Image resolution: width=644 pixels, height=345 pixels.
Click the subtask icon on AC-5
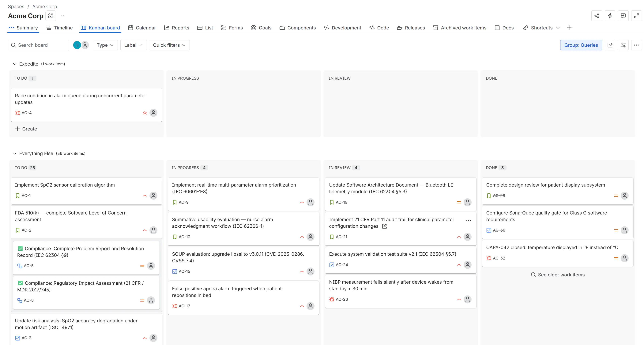click(x=20, y=266)
